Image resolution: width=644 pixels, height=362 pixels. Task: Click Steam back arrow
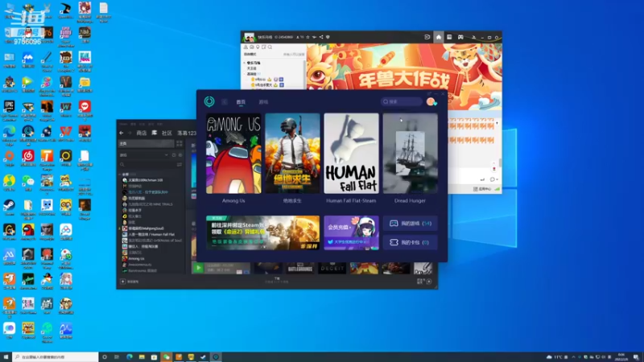122,133
